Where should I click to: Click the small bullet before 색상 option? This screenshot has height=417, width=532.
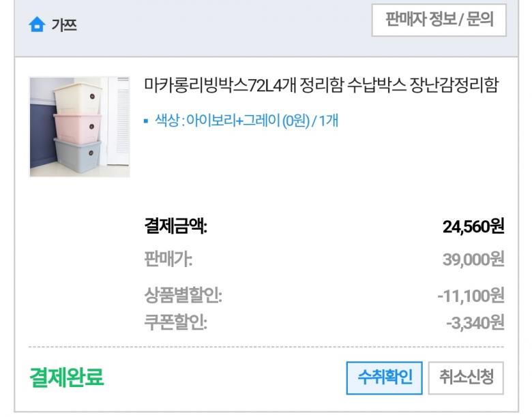[x=147, y=122]
